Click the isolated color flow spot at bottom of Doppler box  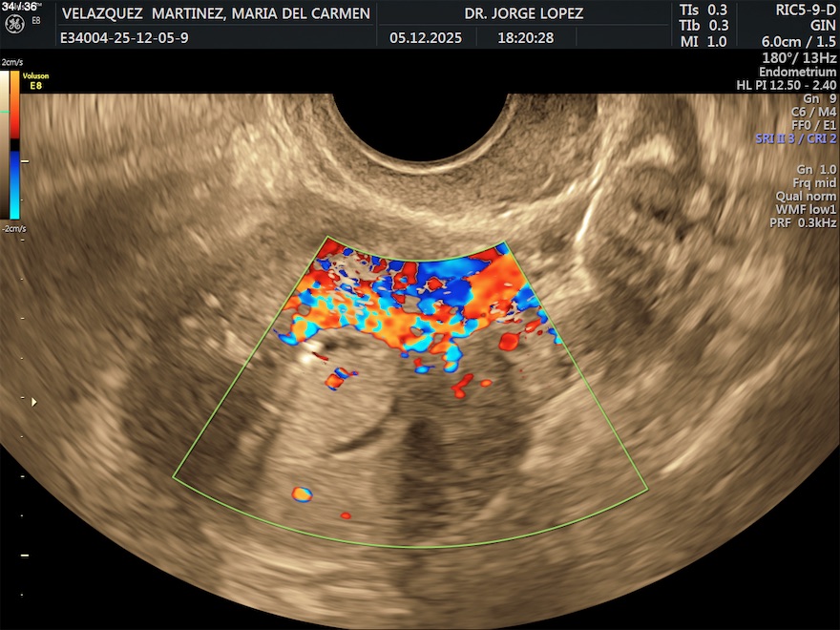click(302, 493)
